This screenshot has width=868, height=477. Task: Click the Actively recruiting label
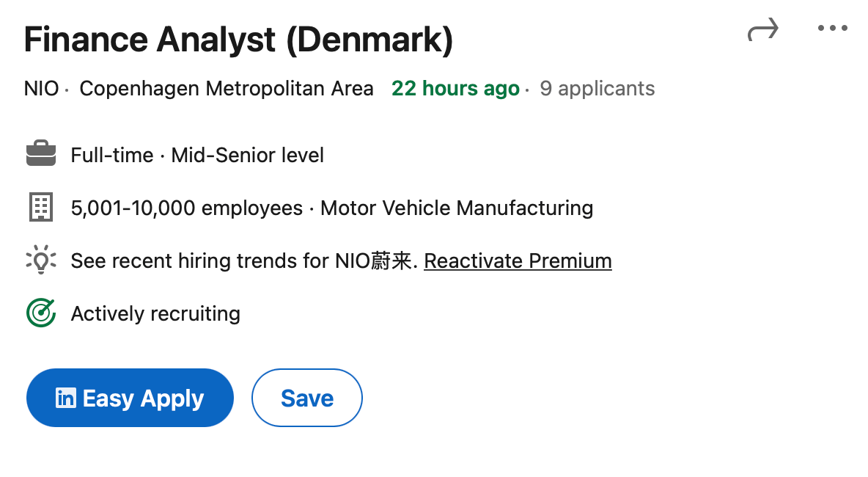click(155, 313)
